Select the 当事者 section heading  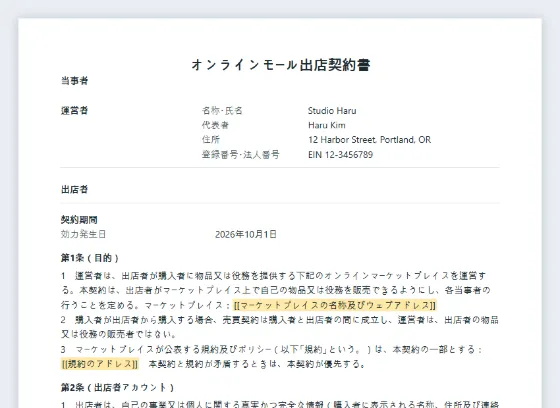coord(75,81)
